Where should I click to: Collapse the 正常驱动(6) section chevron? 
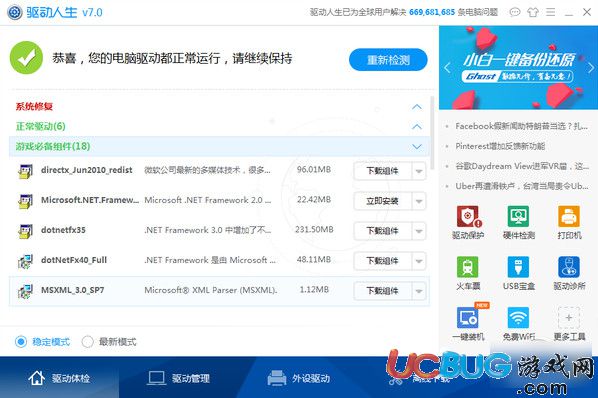click(417, 127)
